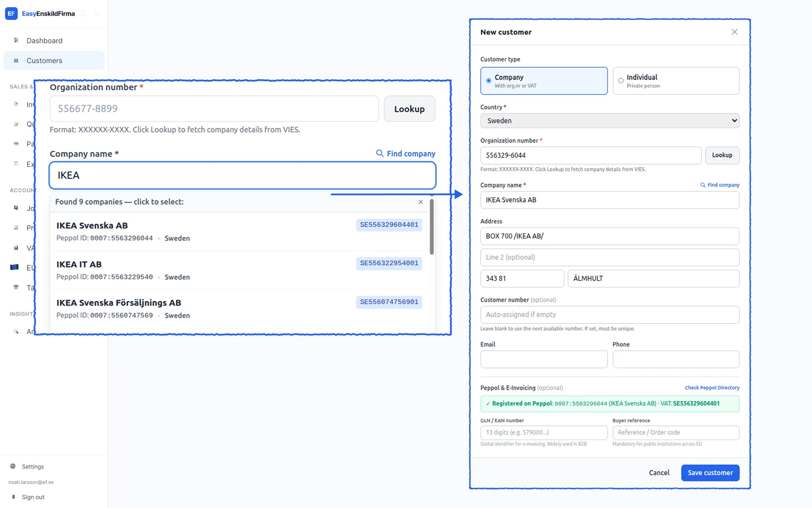Select the Individual private person radio
The width and height of the screenshot is (812, 508).
point(621,80)
